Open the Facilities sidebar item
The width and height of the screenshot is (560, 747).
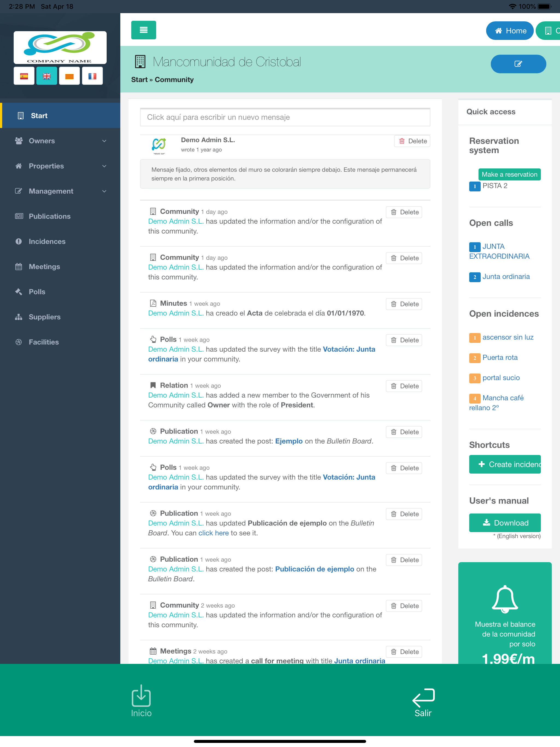point(43,342)
